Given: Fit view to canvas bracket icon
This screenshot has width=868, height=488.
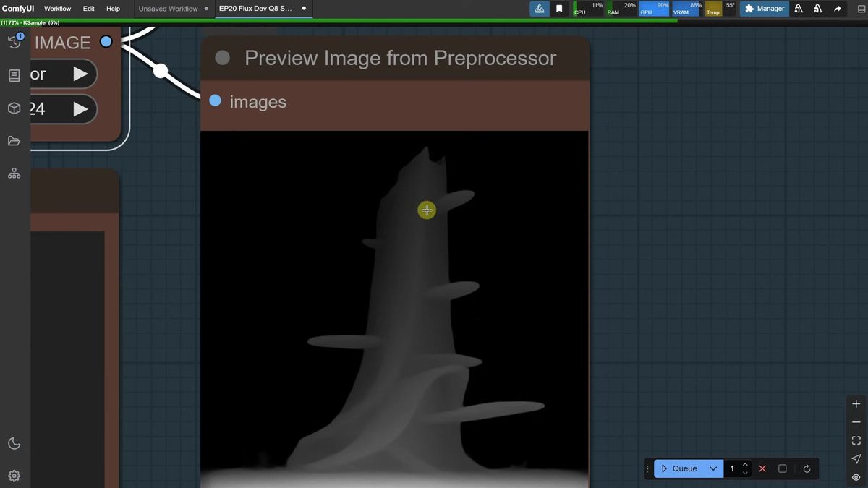Looking at the screenshot, I should click(x=856, y=440).
